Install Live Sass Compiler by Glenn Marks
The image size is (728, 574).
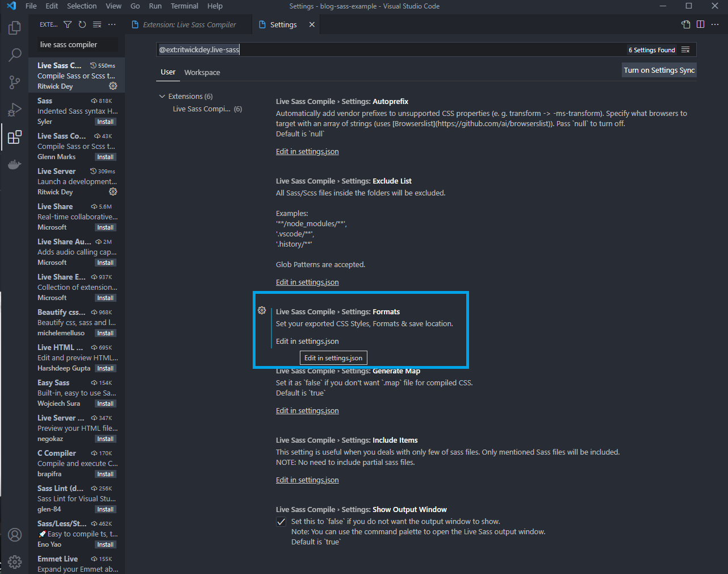coord(106,157)
